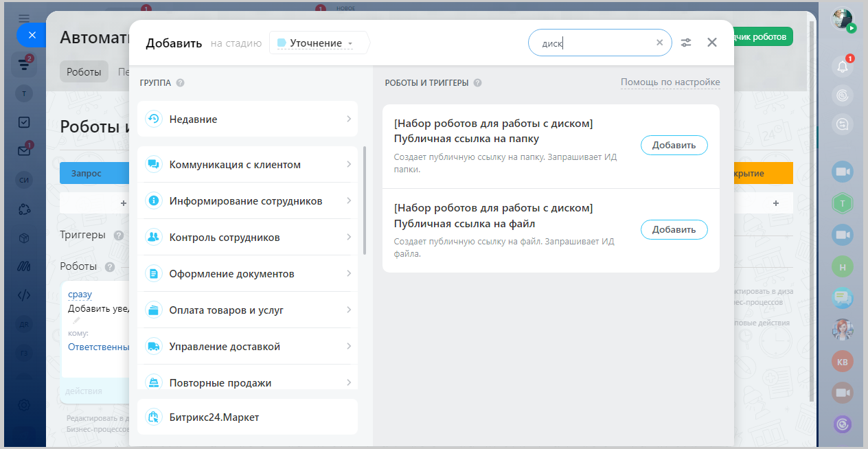The image size is (868, 449).
Task: Select Оформление документов category
Action: [x=247, y=274]
